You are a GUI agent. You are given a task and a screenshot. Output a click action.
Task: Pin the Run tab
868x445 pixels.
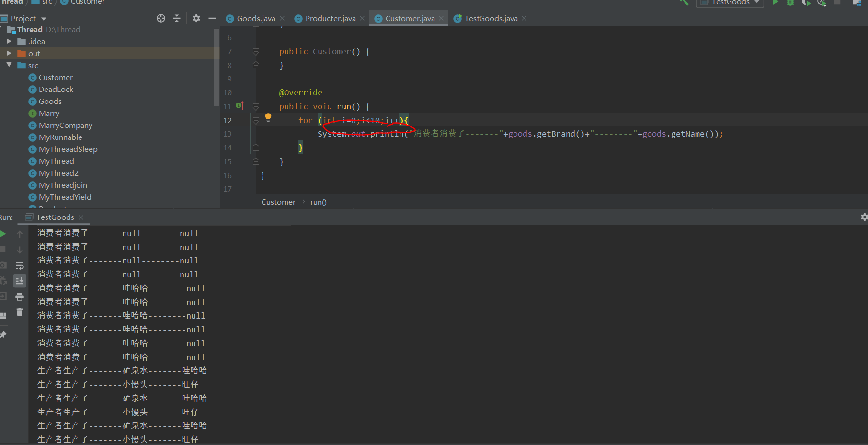click(3, 334)
